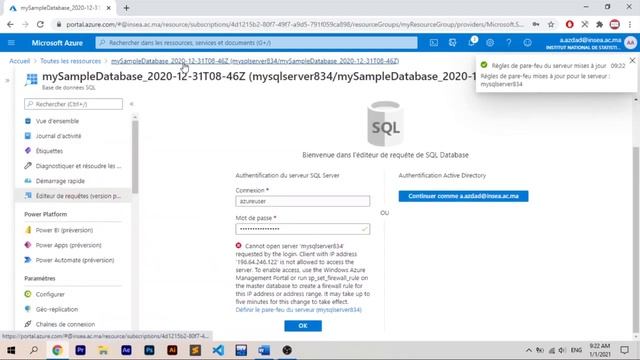This screenshot has height=360, width=640.
Task: Open the portal settings gear
Action: (490, 42)
